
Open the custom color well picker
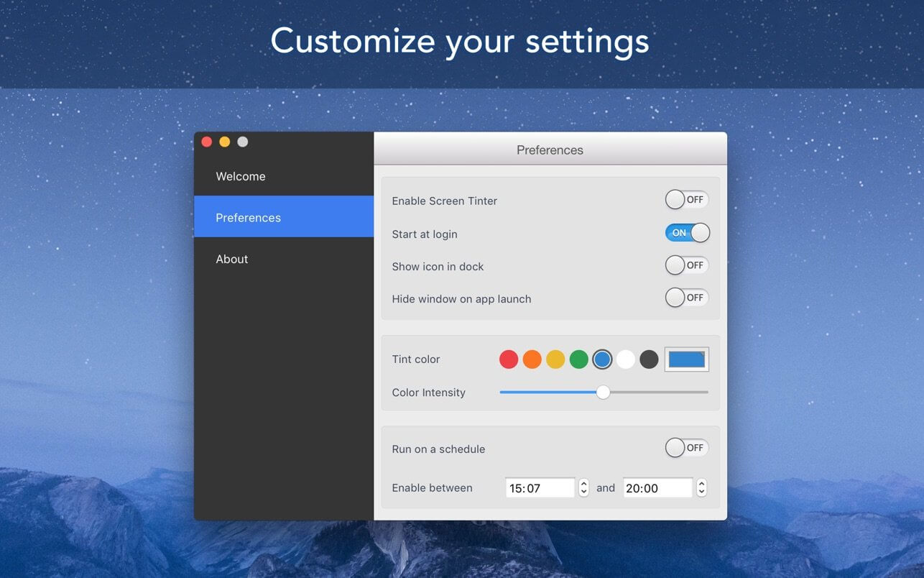686,359
